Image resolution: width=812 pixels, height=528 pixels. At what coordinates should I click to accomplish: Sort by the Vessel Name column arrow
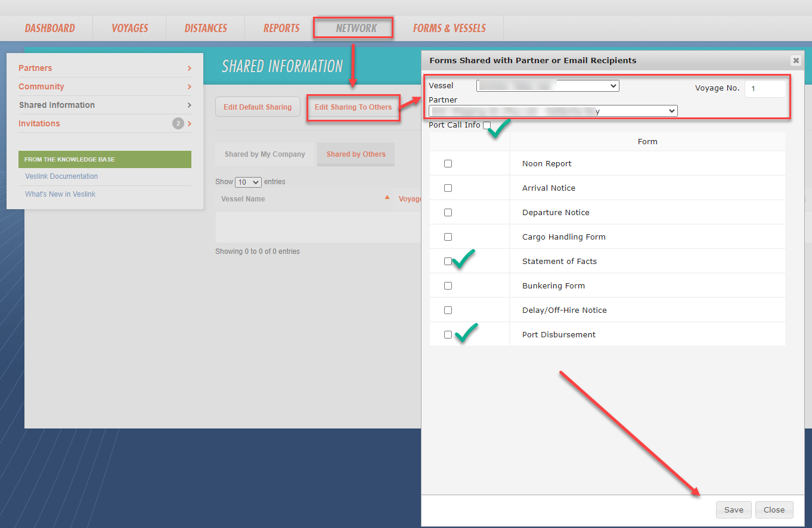tap(387, 196)
